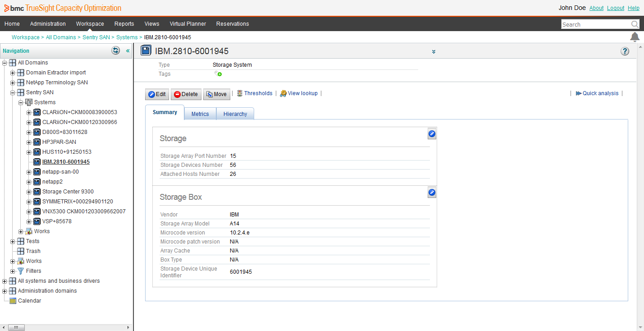Open notifications bell icon

pyautogui.click(x=635, y=37)
